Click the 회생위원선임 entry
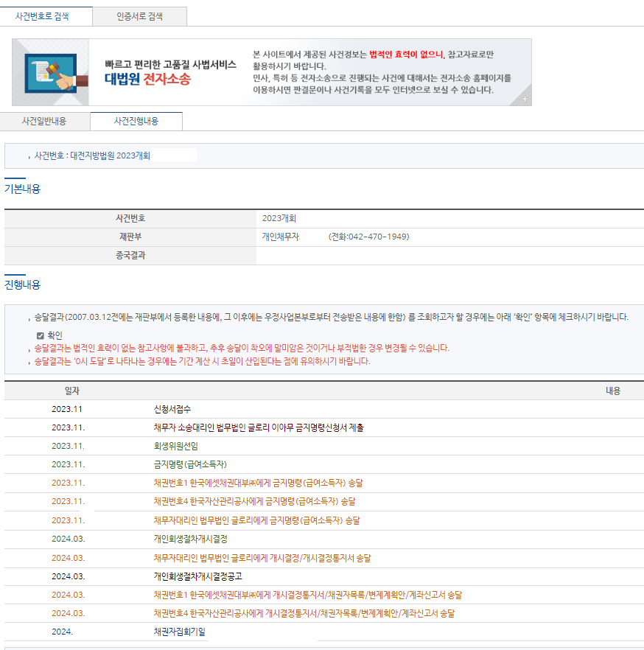644x650 pixels. (x=175, y=446)
